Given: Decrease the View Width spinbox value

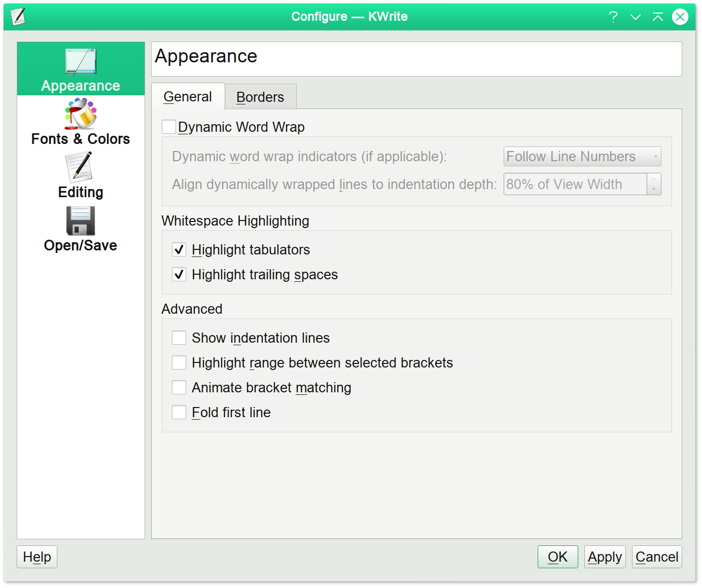Looking at the screenshot, I should (x=654, y=189).
